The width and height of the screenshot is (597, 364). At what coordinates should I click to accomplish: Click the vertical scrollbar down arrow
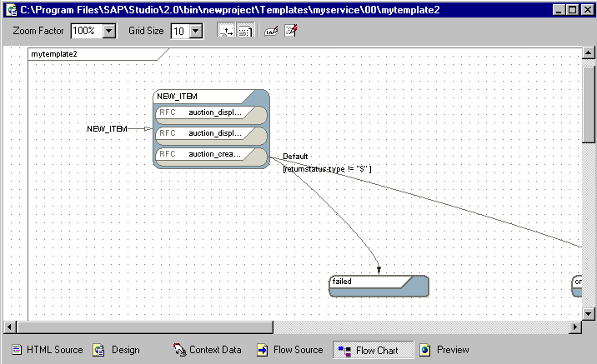(x=588, y=314)
